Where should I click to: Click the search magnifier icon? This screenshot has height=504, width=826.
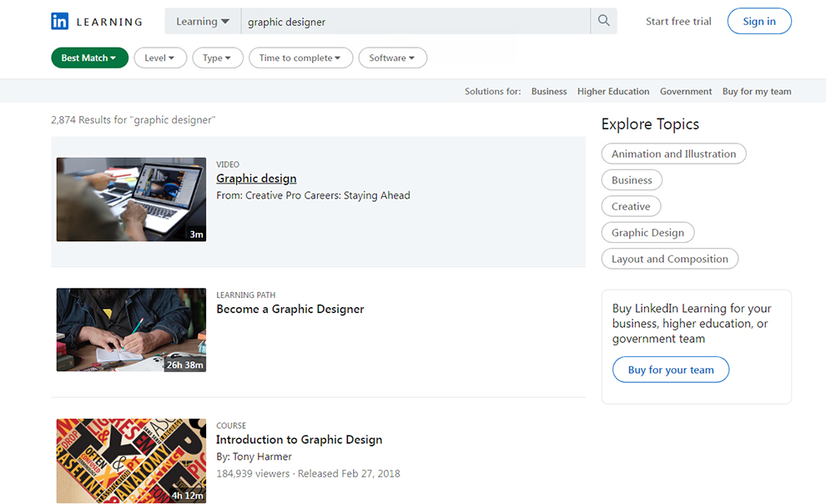(x=604, y=21)
